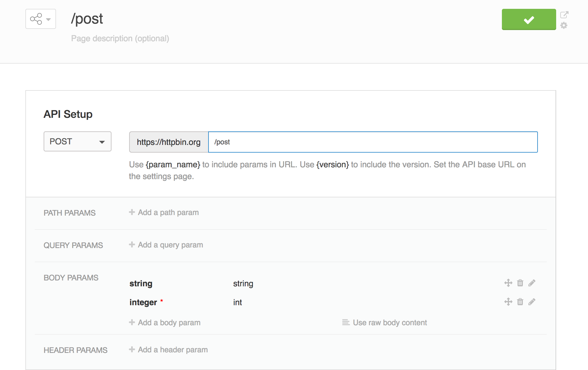Delete the string body param via trash icon
Image resolution: width=588 pixels, height=370 pixels.
click(520, 283)
